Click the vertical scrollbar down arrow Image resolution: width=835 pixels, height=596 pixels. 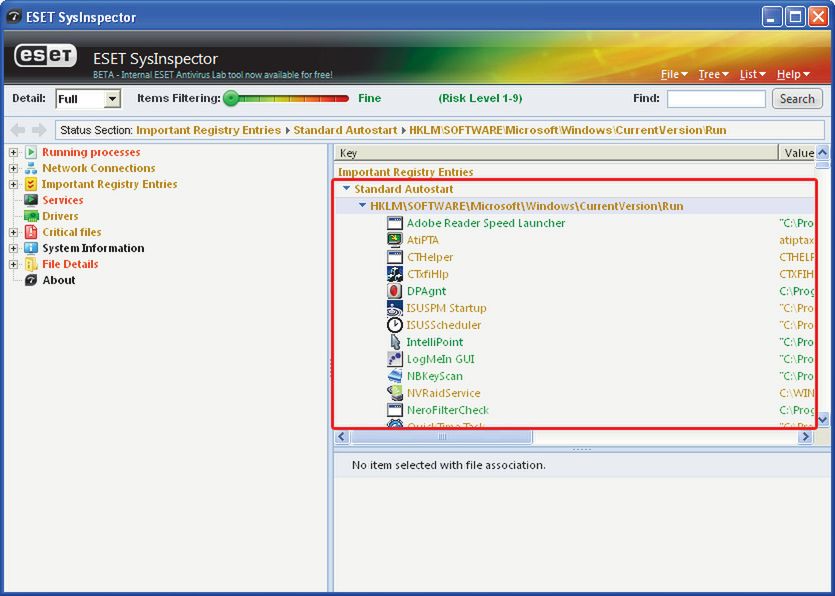tap(823, 419)
